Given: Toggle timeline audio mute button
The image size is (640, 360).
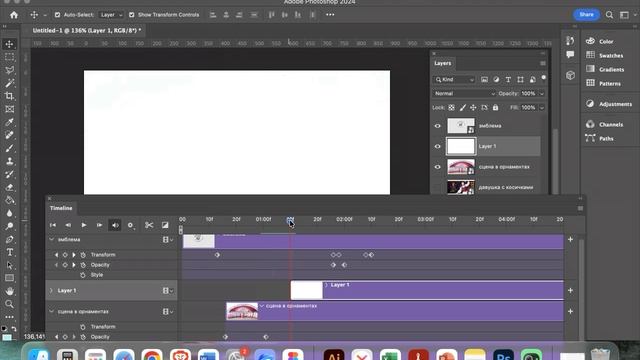Looking at the screenshot, I should (115, 225).
